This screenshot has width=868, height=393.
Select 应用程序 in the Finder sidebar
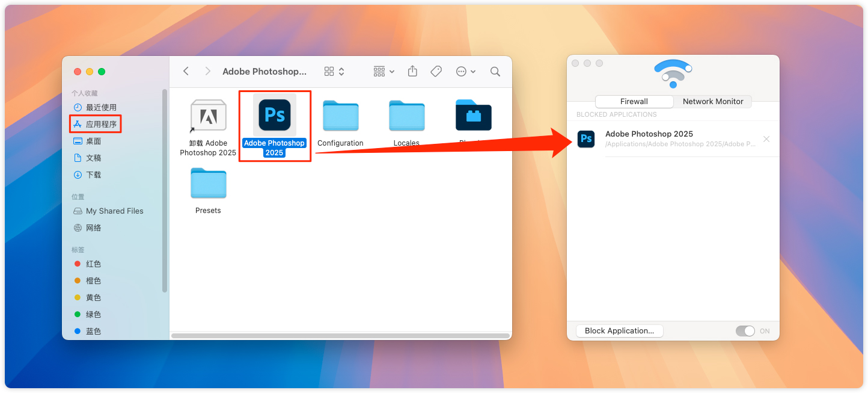coord(95,124)
